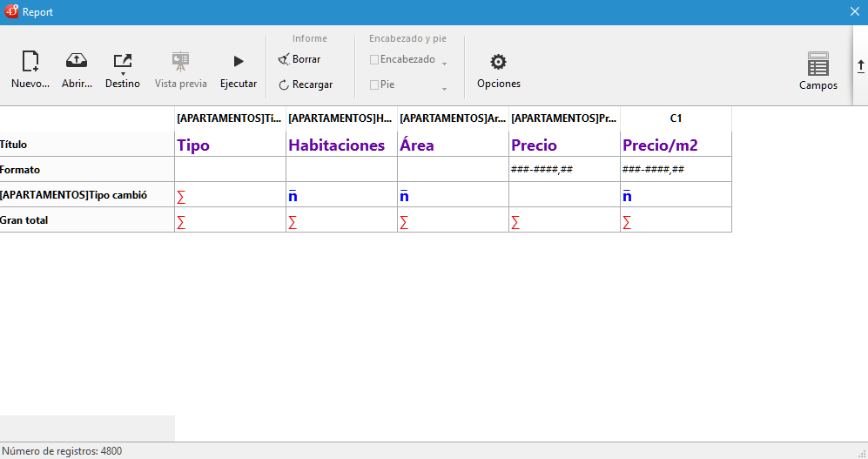
Task: Collapse the toolbar with the up arrow
Action: [860, 65]
